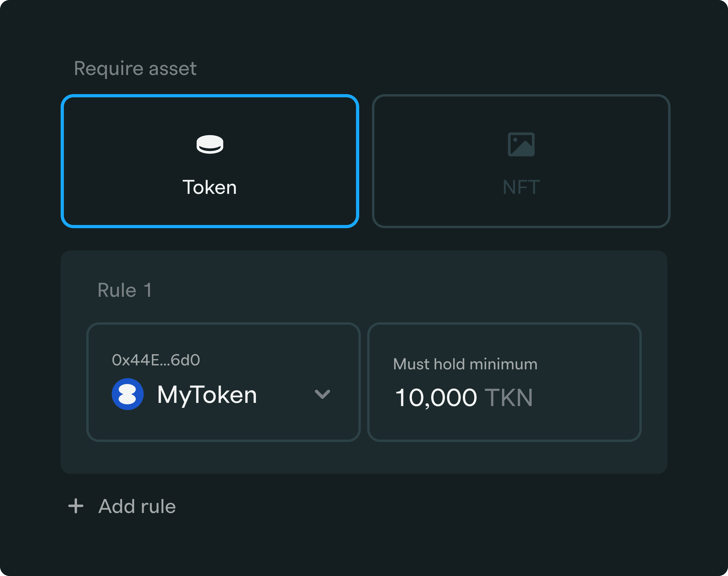This screenshot has width=728, height=576.
Task: Click the Rule 1 section header
Action: click(x=125, y=290)
